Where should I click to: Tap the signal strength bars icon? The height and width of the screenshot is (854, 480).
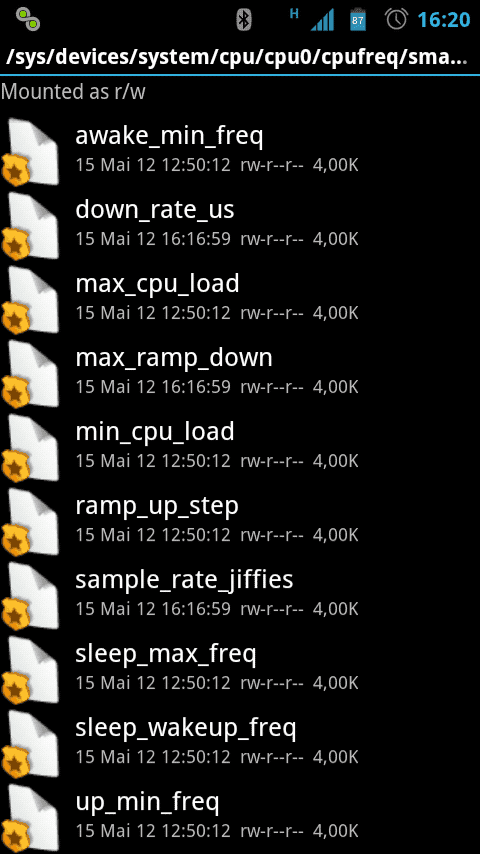322,22
